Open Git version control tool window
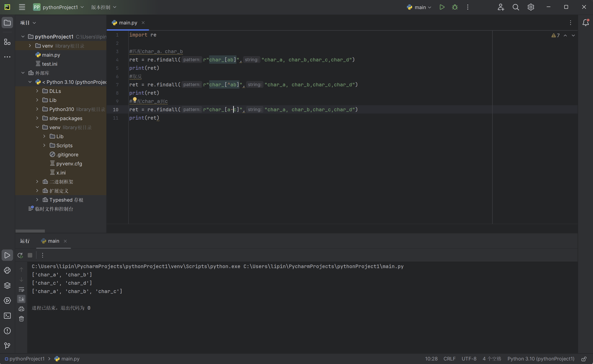This screenshot has height=364, width=593. pyautogui.click(x=7, y=346)
